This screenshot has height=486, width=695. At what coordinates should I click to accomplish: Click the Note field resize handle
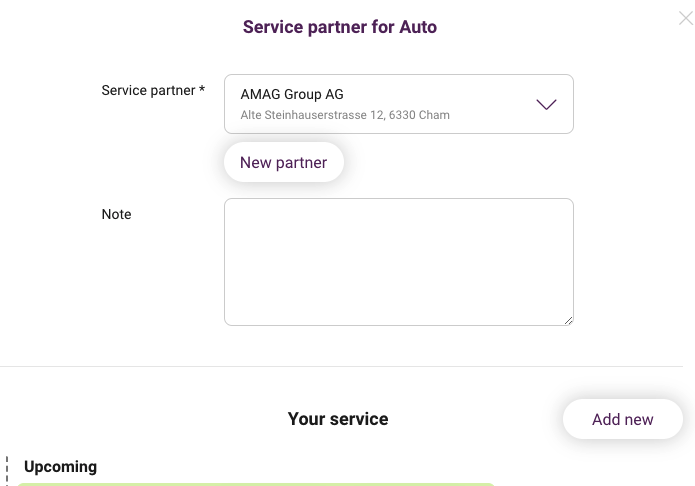pos(569,321)
